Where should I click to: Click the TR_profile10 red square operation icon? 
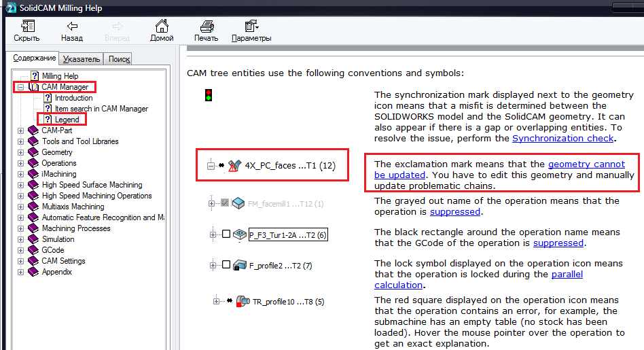click(243, 302)
